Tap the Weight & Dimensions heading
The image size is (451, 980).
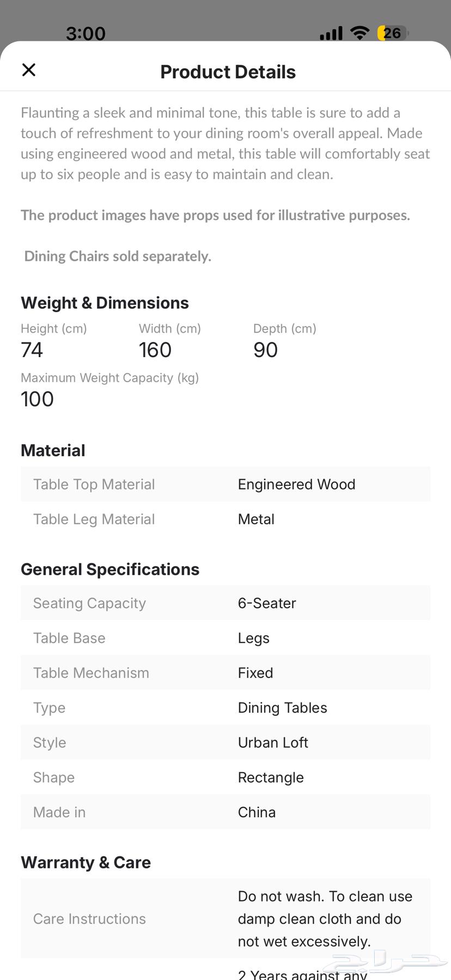[x=105, y=303]
